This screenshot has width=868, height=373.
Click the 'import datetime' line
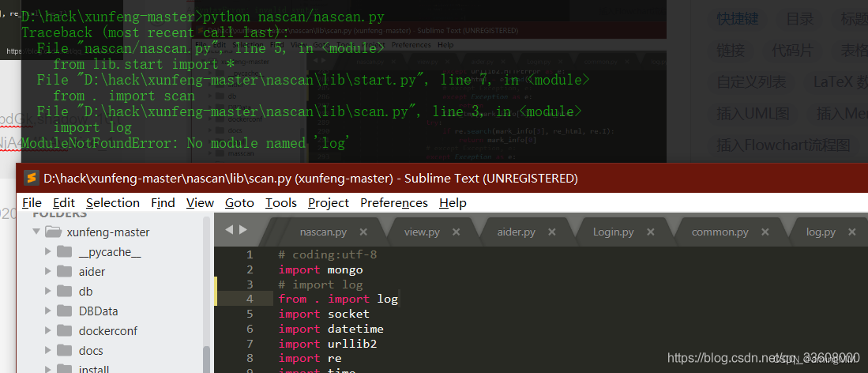[331, 329]
